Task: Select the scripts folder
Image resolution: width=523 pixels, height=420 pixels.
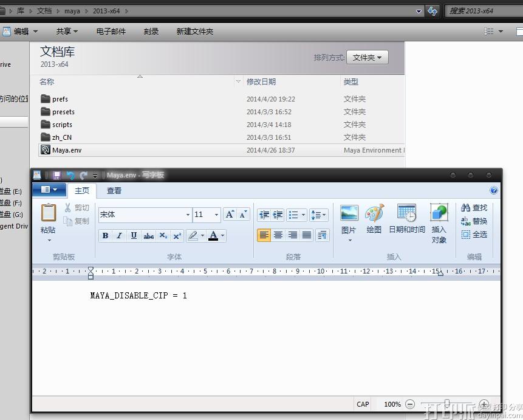Action: click(x=222, y=125)
